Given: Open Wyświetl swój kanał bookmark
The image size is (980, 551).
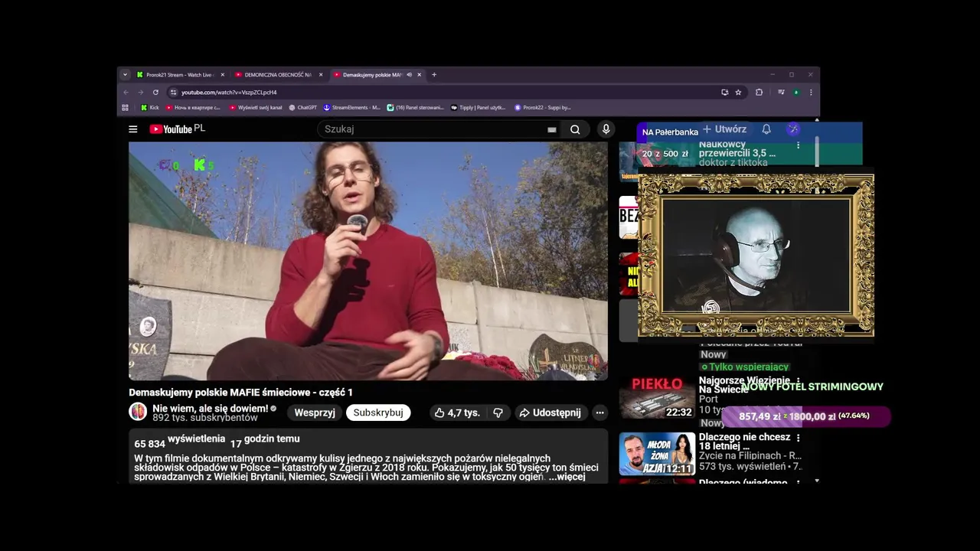Looking at the screenshot, I should [x=256, y=108].
